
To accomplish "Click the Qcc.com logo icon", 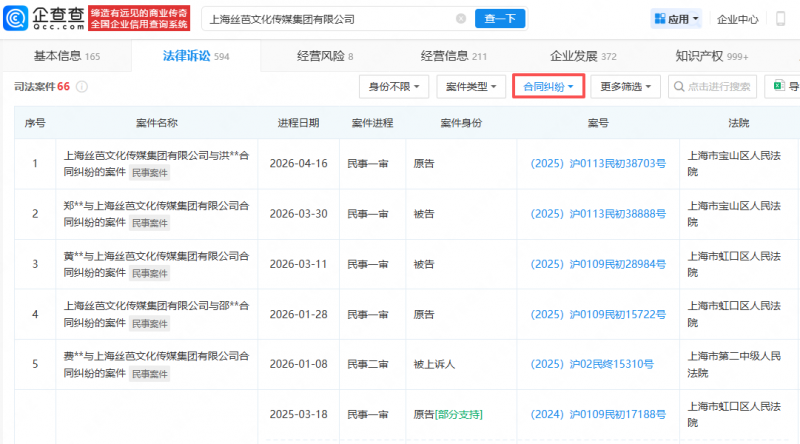I will coord(16,18).
